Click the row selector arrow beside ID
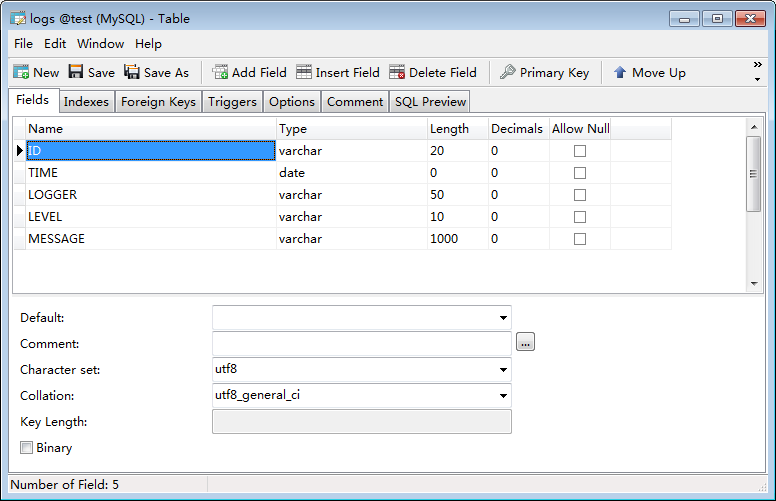The image size is (776, 501). 19,150
